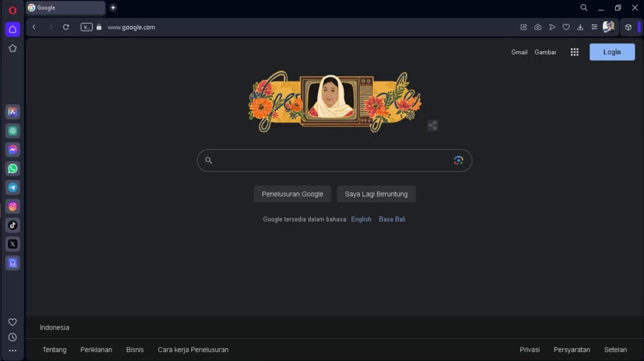Search open tabs with the magnifier icon

click(584, 8)
